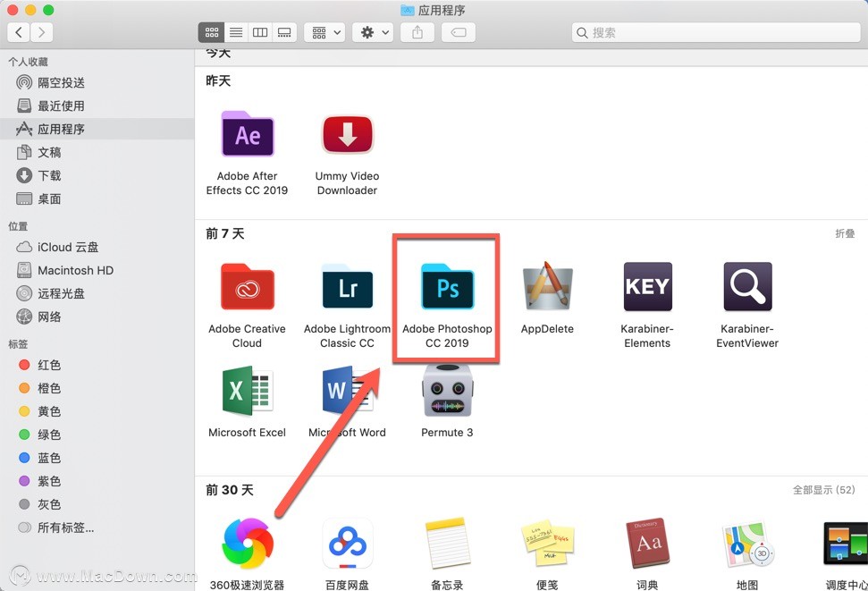Select the 词典 dictionary app icon
This screenshot has height=591, width=868.
[648, 544]
